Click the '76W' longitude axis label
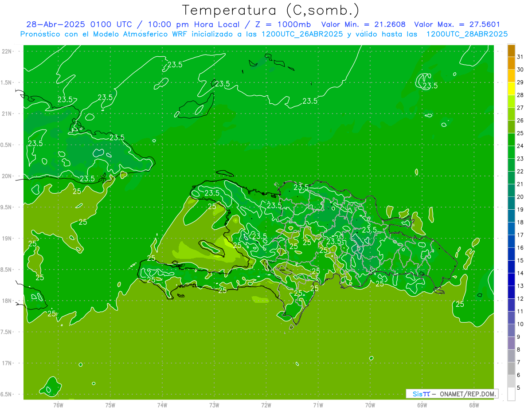Screen dimensions: 532x411 pos(58,405)
